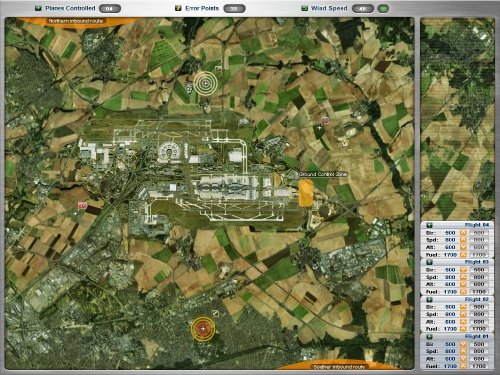Select the Flight 01 panel header

(x=457, y=337)
